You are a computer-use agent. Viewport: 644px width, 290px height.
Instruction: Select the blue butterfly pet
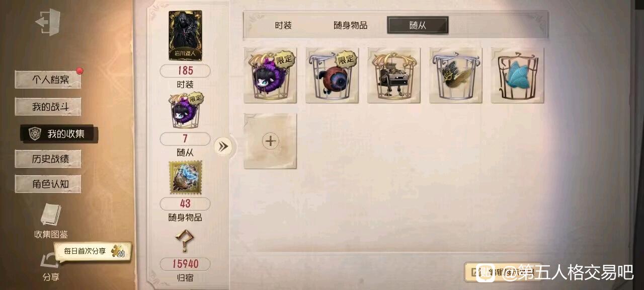pos(517,76)
